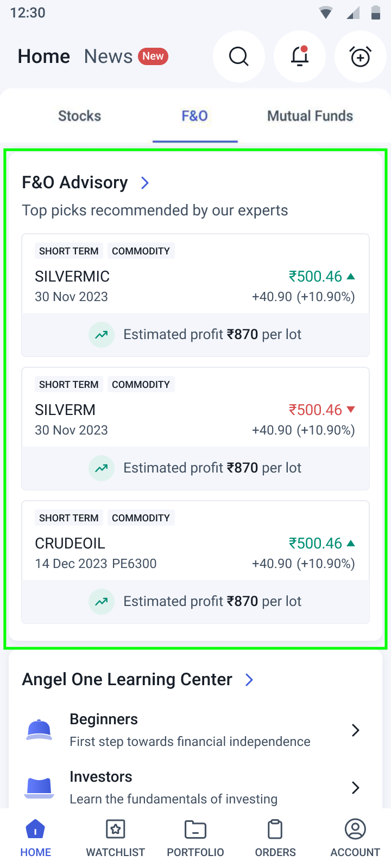Expand Angel One Learning Center chevron
Viewport: 391px width, 868px height.
[x=249, y=680]
